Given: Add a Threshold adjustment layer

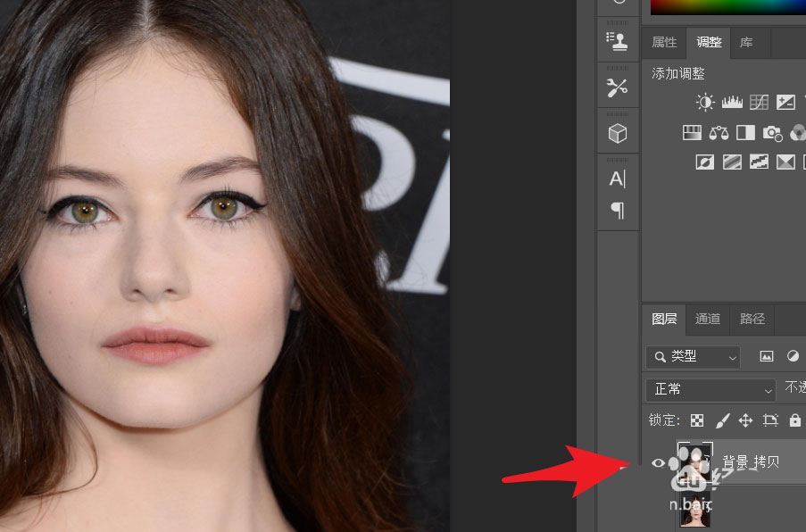Looking at the screenshot, I should [x=759, y=162].
